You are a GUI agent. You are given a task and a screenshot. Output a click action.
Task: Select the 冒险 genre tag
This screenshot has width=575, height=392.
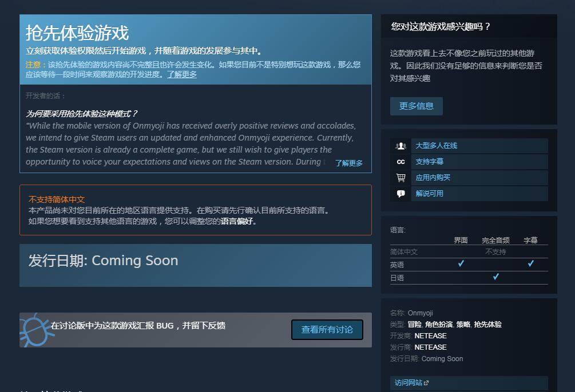[414, 325]
